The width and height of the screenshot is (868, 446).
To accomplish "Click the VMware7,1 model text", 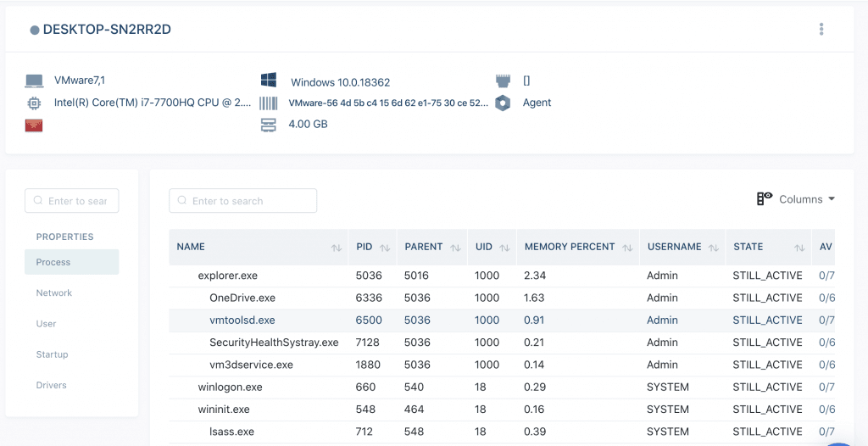I will (80, 81).
